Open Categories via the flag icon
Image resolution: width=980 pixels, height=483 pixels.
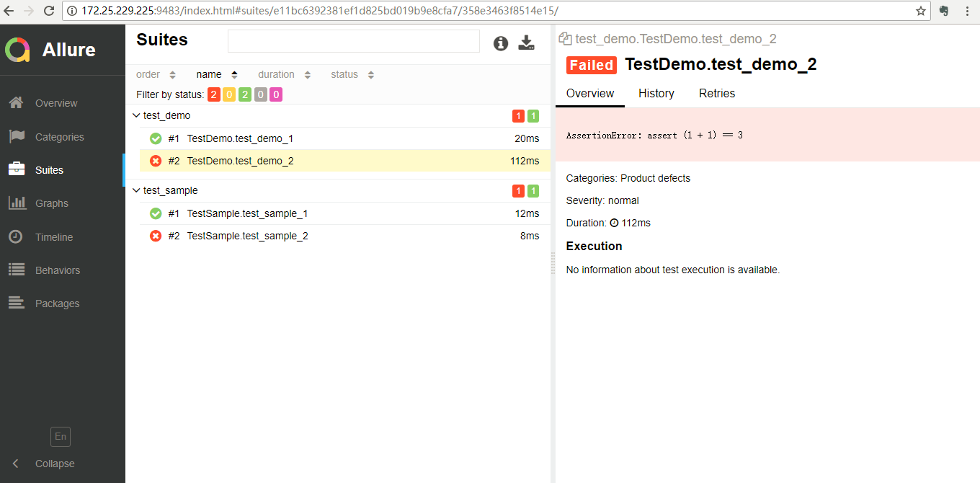point(17,136)
